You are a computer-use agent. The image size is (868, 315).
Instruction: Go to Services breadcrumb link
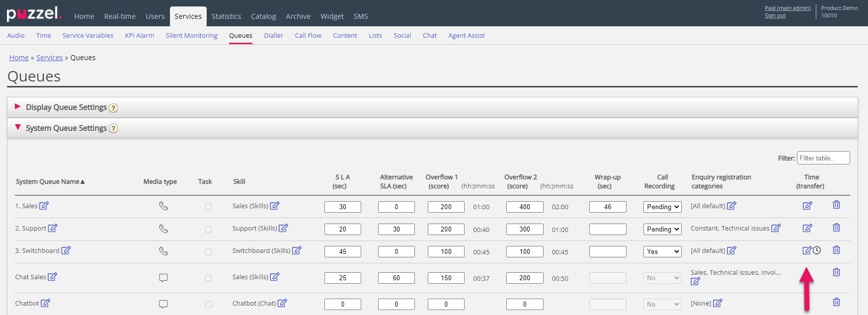pos(49,58)
